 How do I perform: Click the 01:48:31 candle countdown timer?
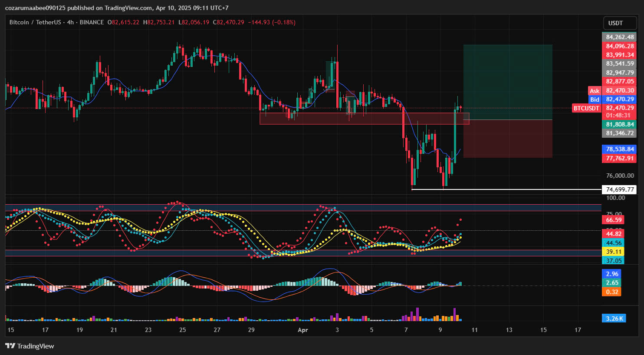(x=618, y=116)
